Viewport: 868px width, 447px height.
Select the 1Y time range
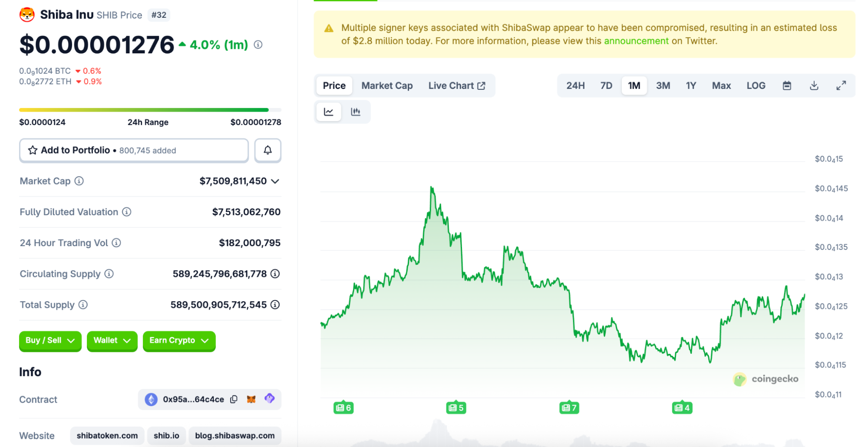[691, 85]
